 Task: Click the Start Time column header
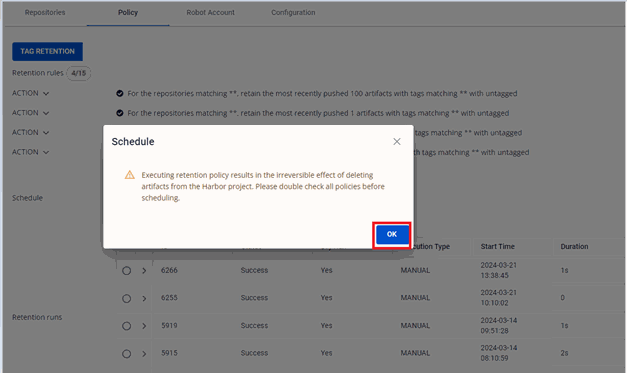coord(497,246)
